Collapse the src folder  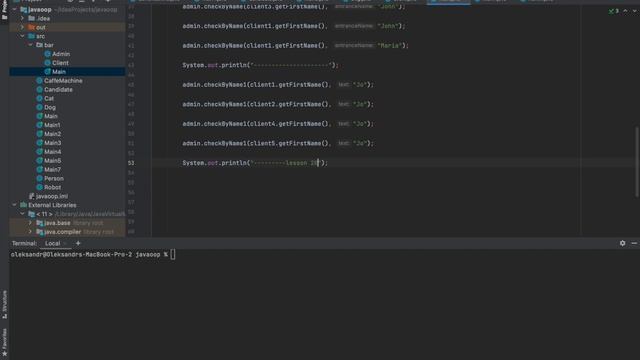tap(22, 36)
